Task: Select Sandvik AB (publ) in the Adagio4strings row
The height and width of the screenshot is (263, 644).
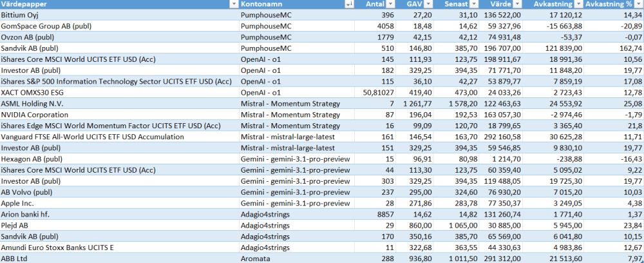Action: pyautogui.click(x=120, y=237)
